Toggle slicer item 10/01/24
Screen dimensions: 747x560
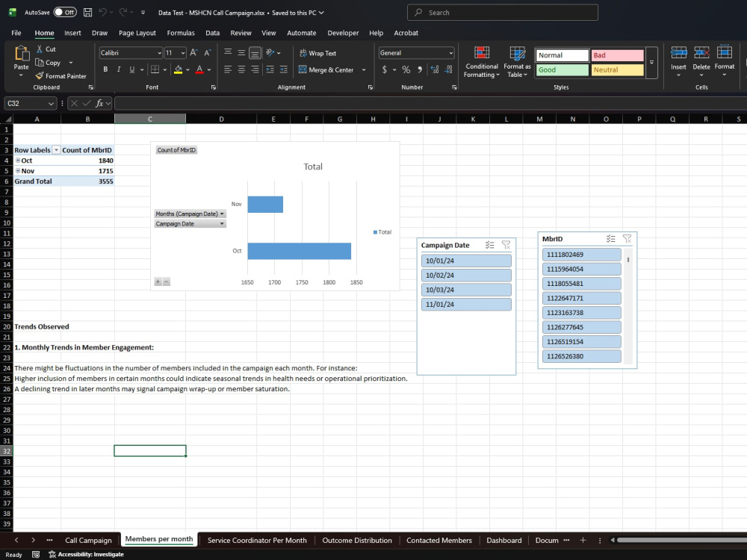[x=466, y=261]
